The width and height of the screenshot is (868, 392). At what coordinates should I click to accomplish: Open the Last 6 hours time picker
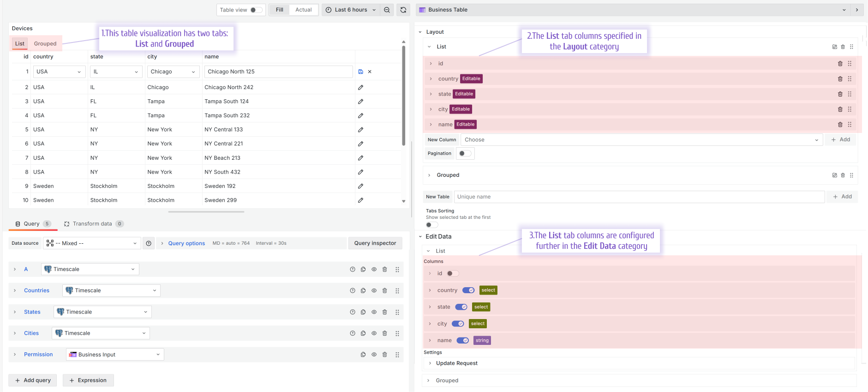point(351,10)
